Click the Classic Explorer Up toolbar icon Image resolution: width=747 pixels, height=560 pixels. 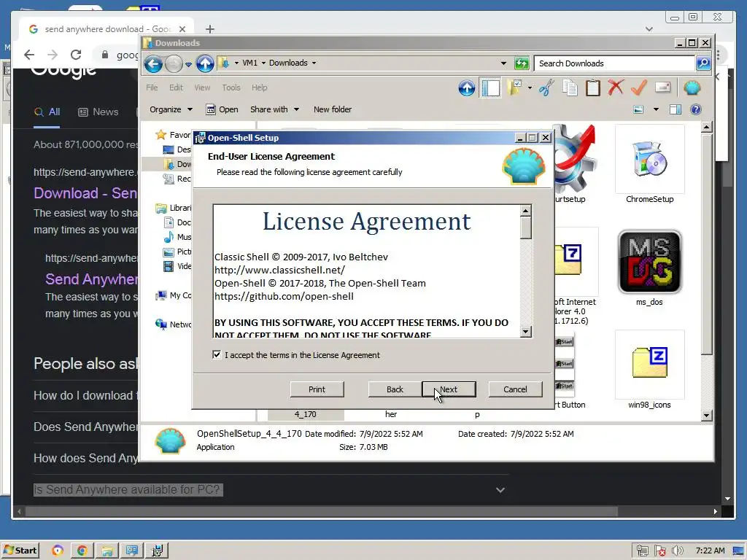(467, 88)
